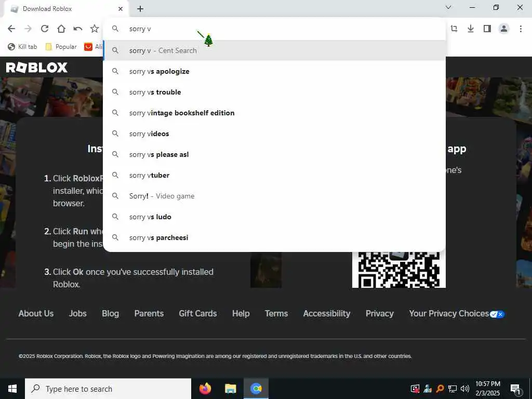Bookmark this page with the star
Image resolution: width=532 pixels, height=399 pixels.
pos(95,29)
